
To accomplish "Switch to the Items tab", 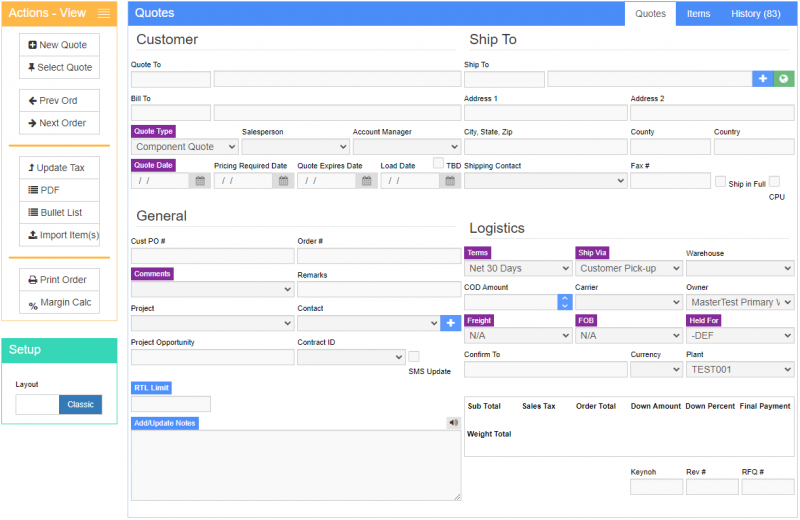I will click(x=698, y=14).
